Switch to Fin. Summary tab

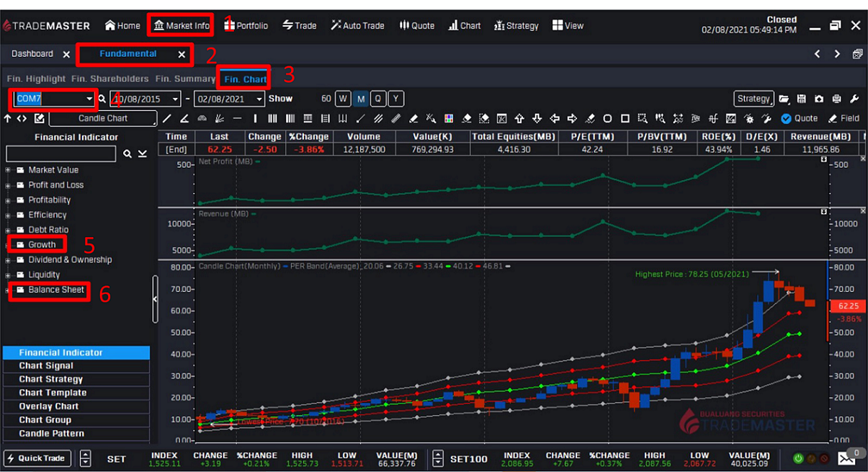pos(185,79)
